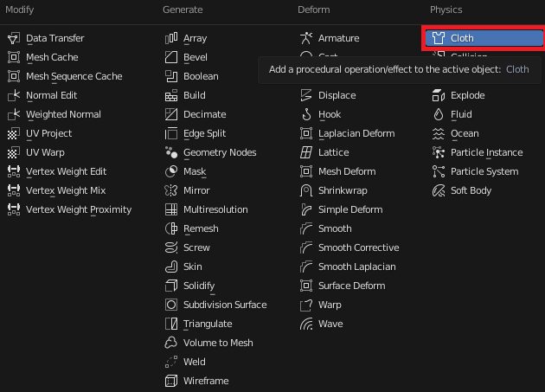Click the Ocean modifier wave icon
Image resolution: width=545 pixels, height=392 pixels.
439,133
